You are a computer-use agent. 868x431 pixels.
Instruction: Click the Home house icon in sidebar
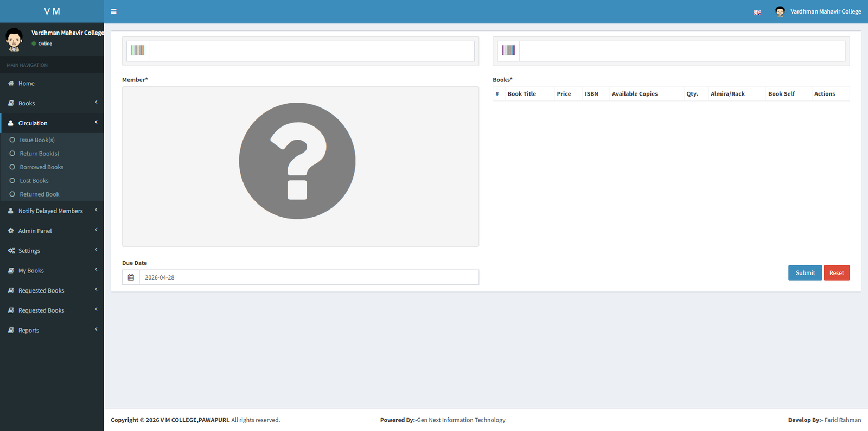pyautogui.click(x=11, y=84)
